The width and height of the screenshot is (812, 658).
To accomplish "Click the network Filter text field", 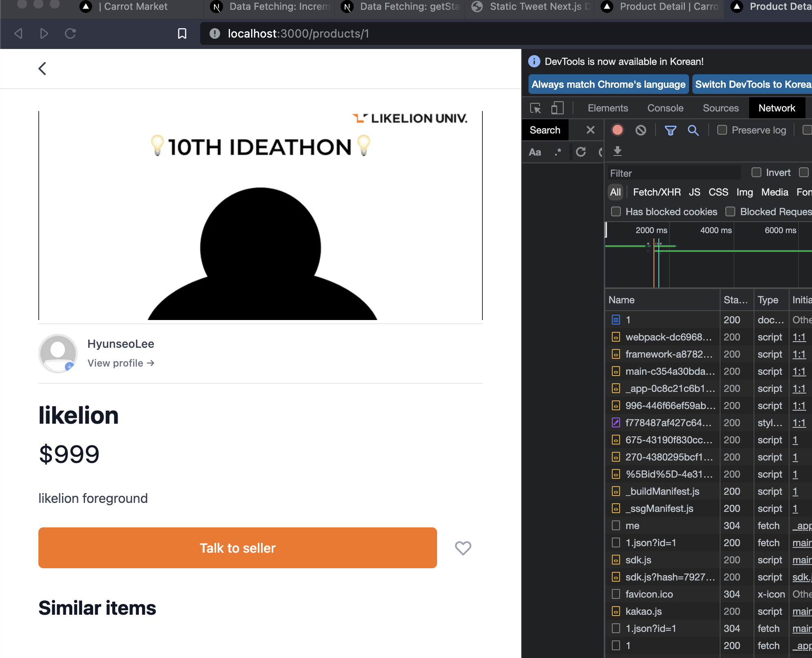I will click(674, 173).
